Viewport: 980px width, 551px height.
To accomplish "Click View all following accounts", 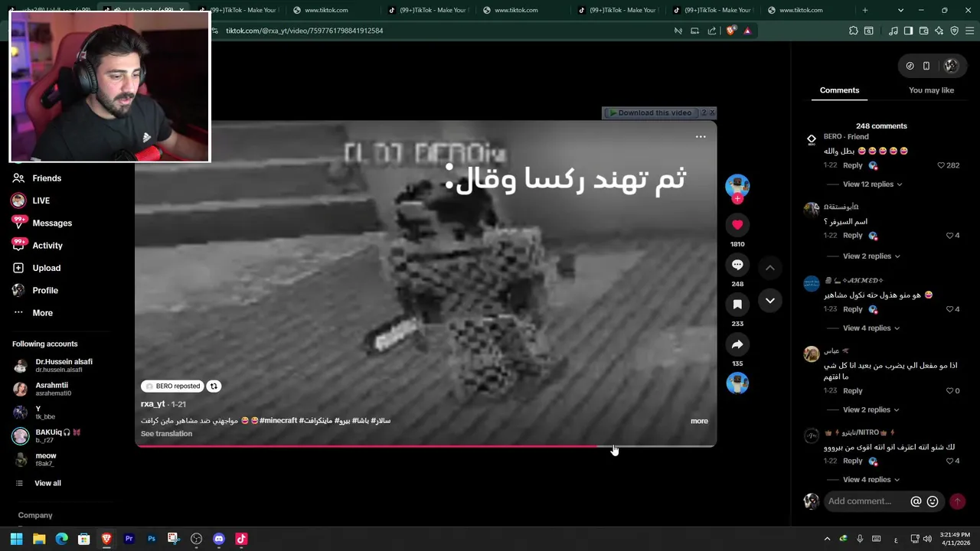I will point(47,484).
